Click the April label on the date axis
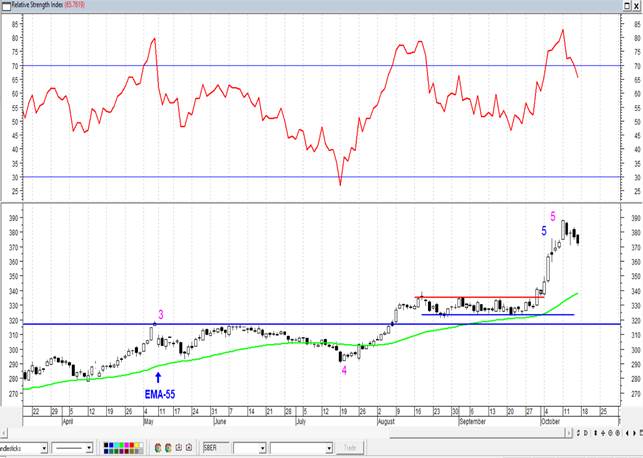The height and width of the screenshot is (458, 643). point(68,422)
